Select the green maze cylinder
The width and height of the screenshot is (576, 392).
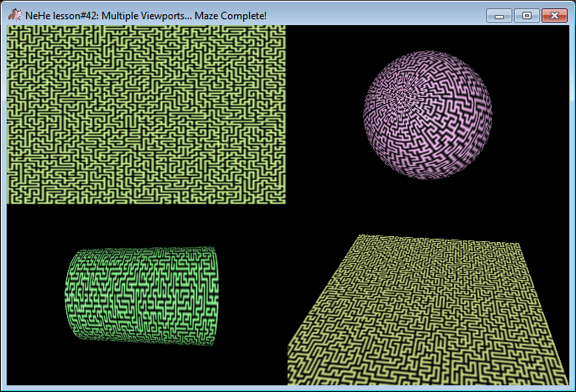pyautogui.click(x=141, y=297)
